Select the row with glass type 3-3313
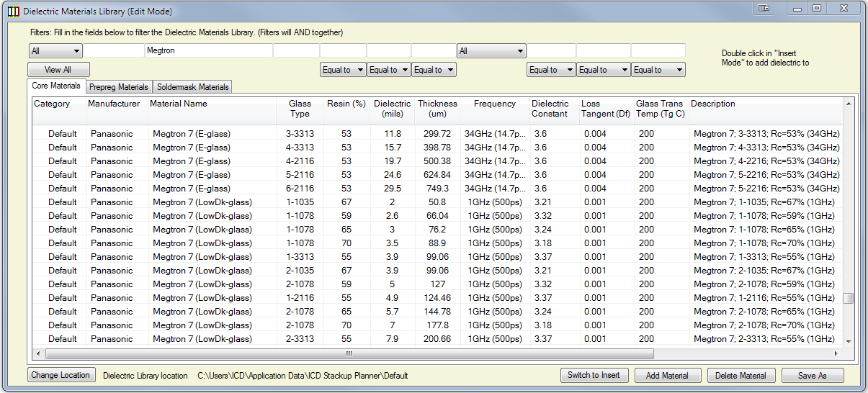Image resolution: width=868 pixels, height=393 pixels. [438, 133]
